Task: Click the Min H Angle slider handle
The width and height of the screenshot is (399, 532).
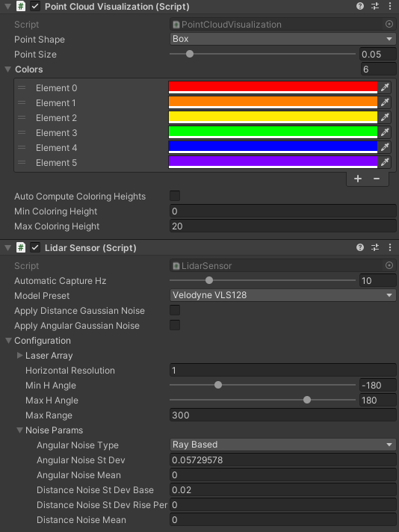Action: point(218,385)
